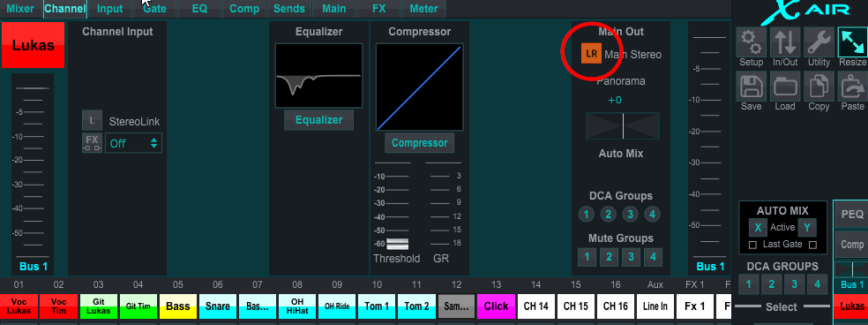The height and width of the screenshot is (325, 868).
Task: Assign channel to Mute Group 2
Action: pyautogui.click(x=609, y=256)
